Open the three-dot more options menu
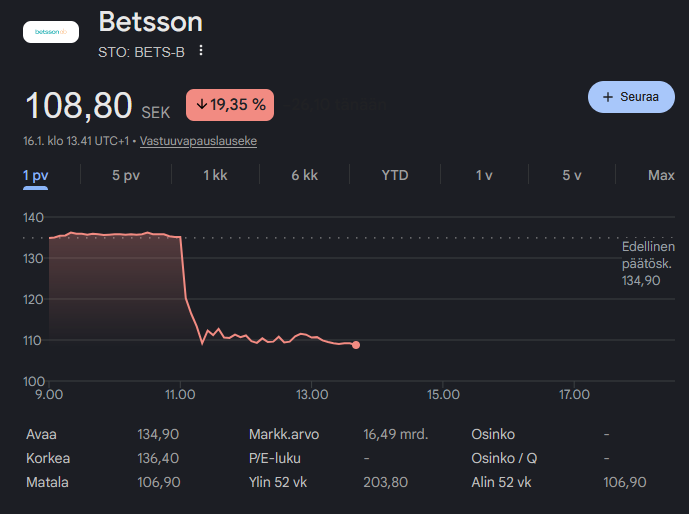The width and height of the screenshot is (689, 514). [201, 51]
